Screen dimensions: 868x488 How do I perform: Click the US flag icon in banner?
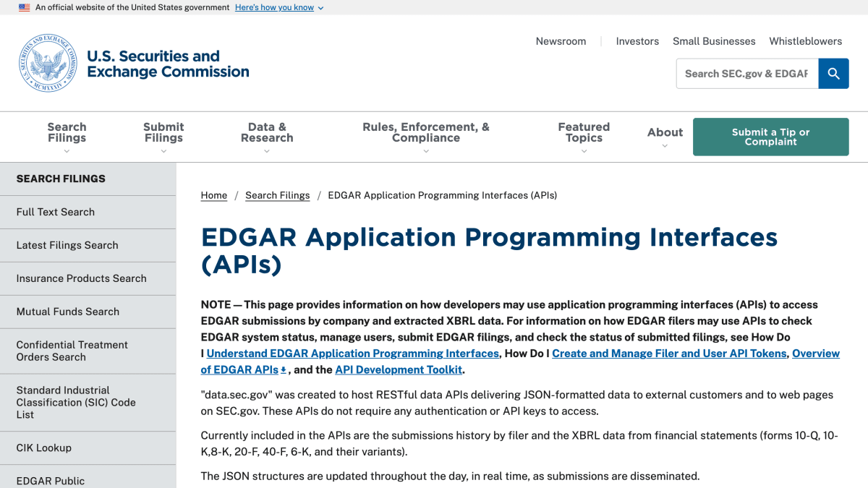(x=25, y=7)
